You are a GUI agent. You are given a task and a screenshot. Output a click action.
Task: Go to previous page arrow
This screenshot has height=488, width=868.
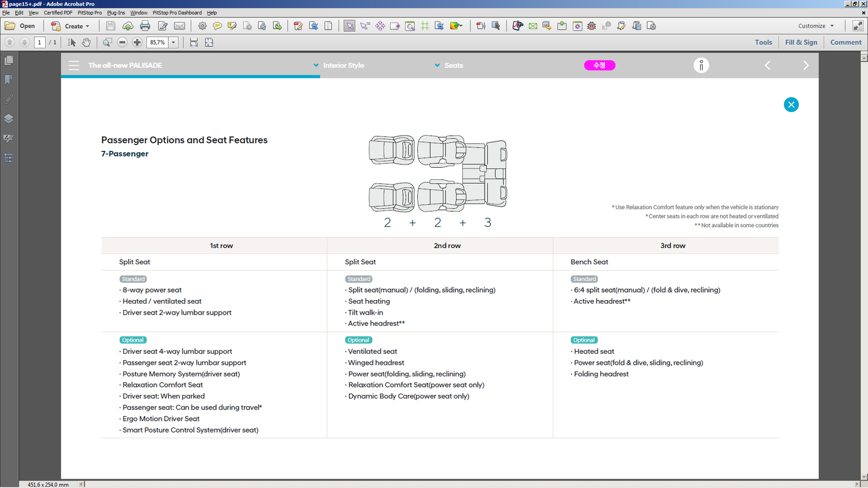(x=10, y=42)
